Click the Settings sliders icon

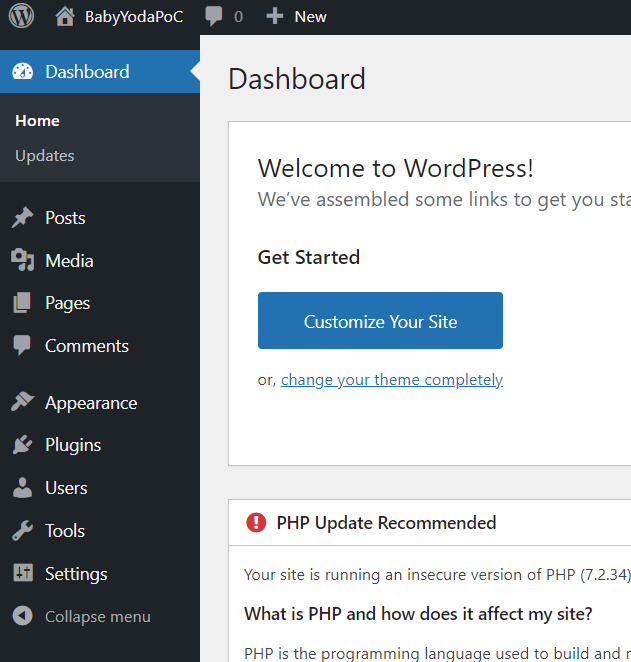click(x=23, y=573)
